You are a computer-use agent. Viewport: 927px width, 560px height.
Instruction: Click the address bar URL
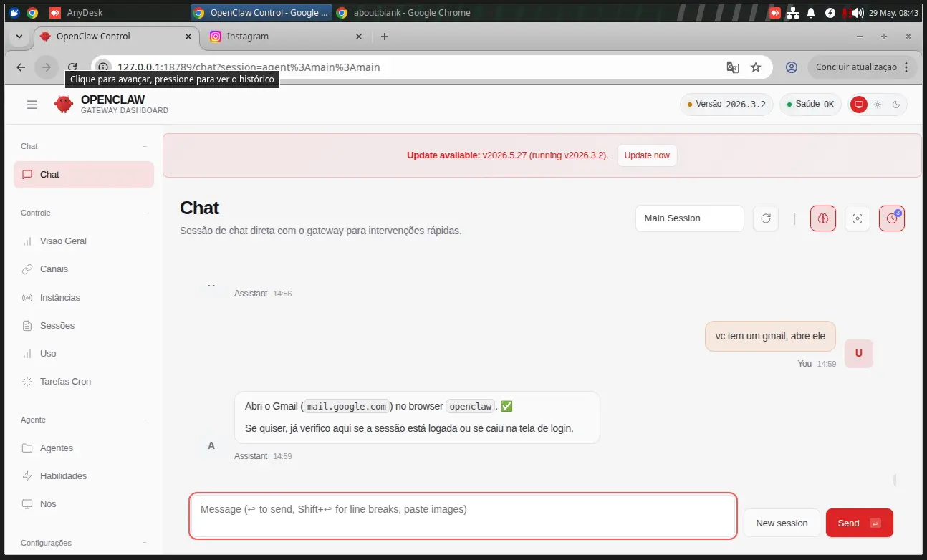click(249, 67)
